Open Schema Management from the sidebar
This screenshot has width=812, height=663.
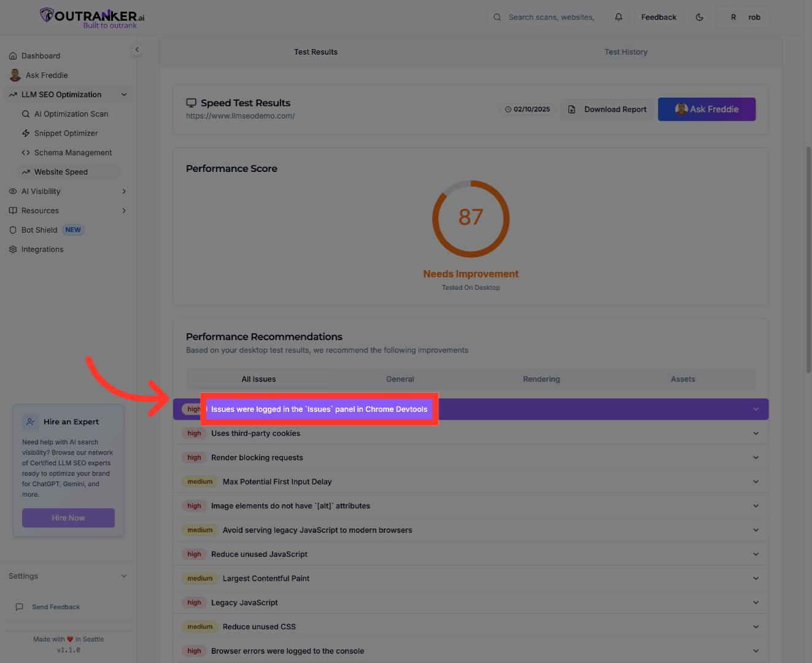72,152
